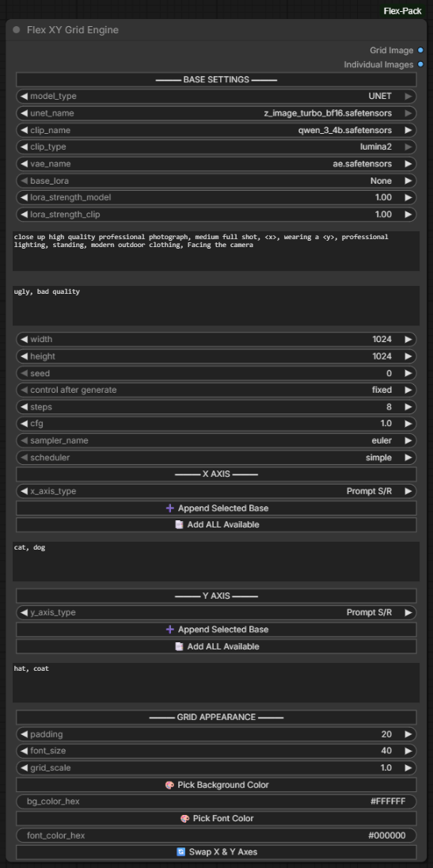This screenshot has width=433, height=868.
Task: Increase height using right arrow
Action: point(408,356)
